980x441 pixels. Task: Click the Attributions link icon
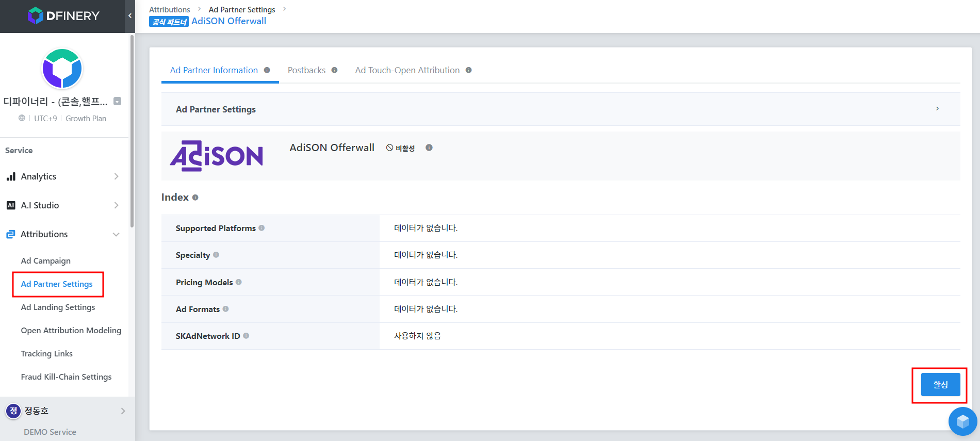pyautogui.click(x=11, y=234)
